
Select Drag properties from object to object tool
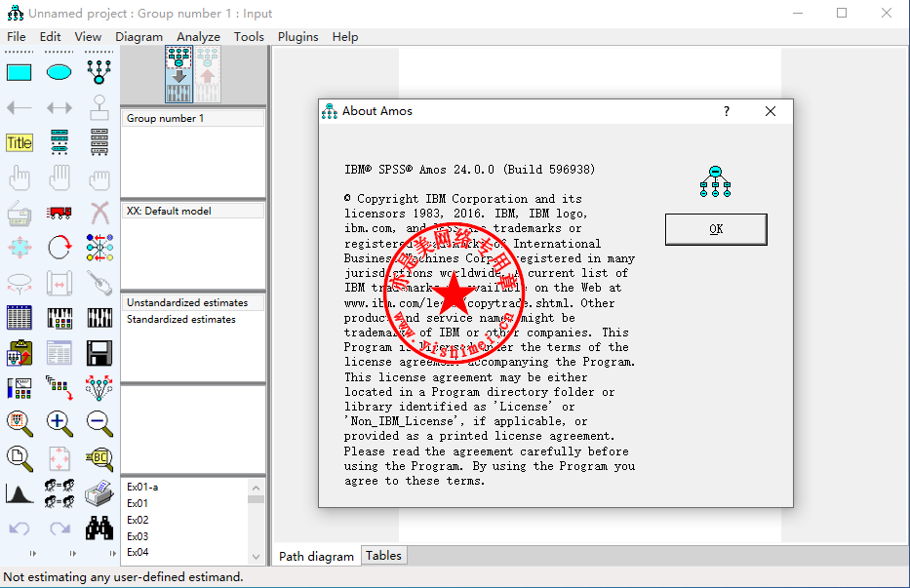pos(59,388)
